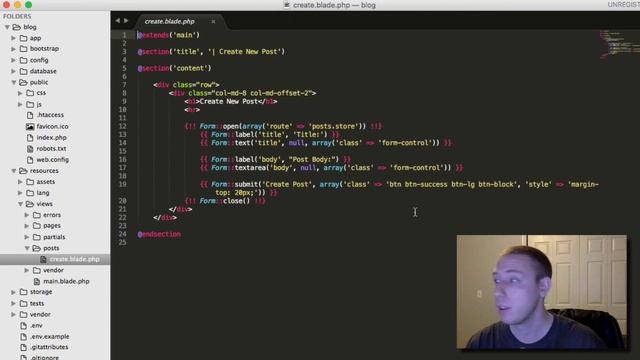Viewport: 640px width, 360px height.
Task: Click the minimap code overview
Action: (619, 44)
